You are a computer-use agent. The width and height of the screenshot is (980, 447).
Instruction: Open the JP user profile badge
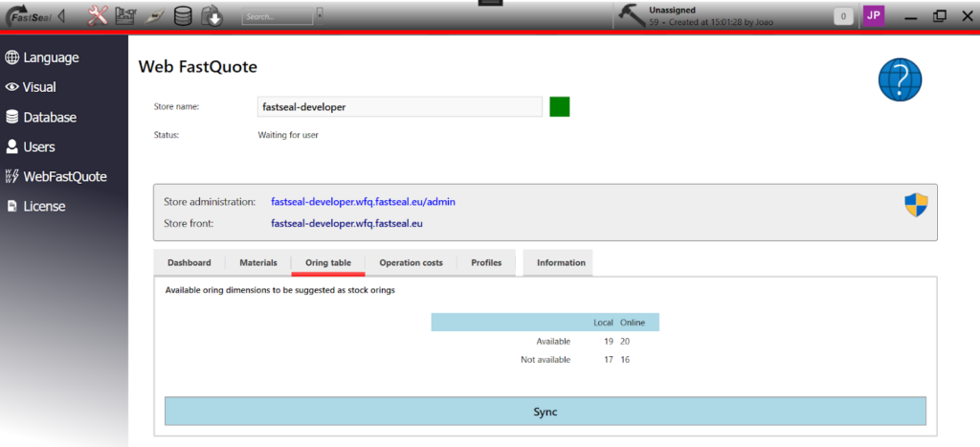(874, 15)
